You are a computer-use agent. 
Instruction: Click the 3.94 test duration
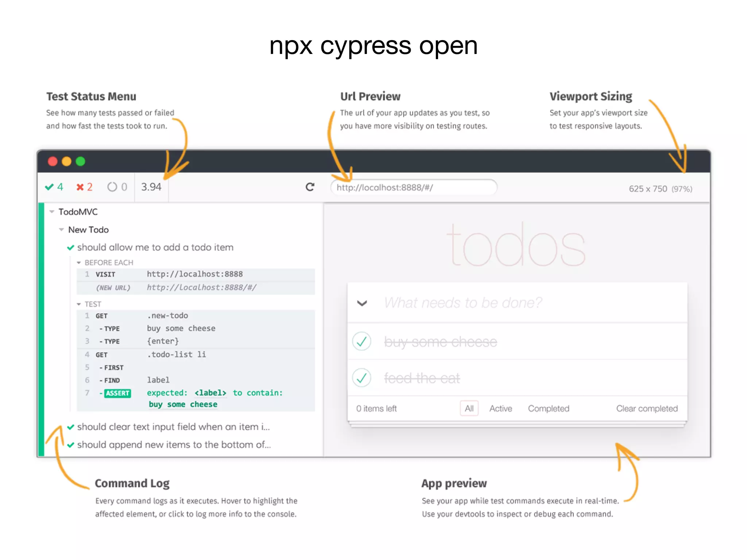151,187
